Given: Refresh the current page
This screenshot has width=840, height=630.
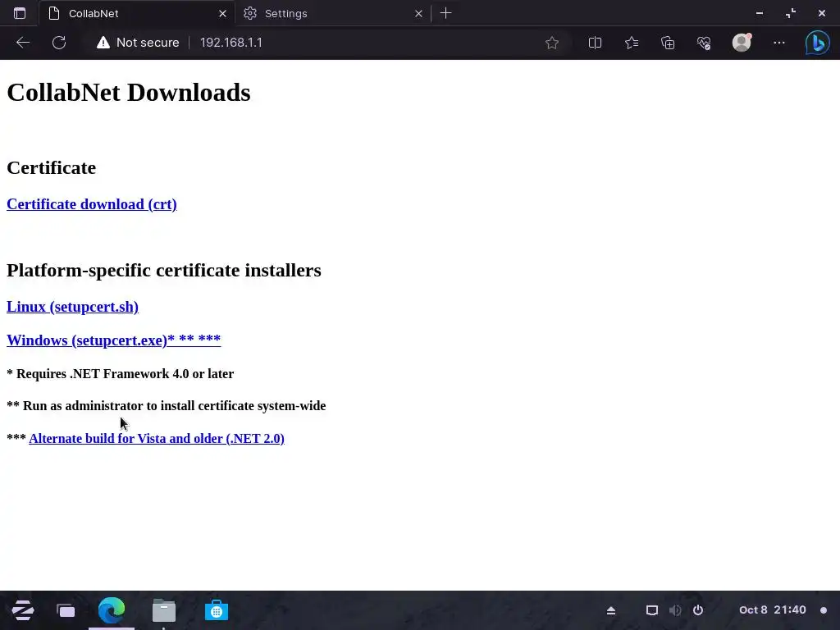Looking at the screenshot, I should (59, 43).
